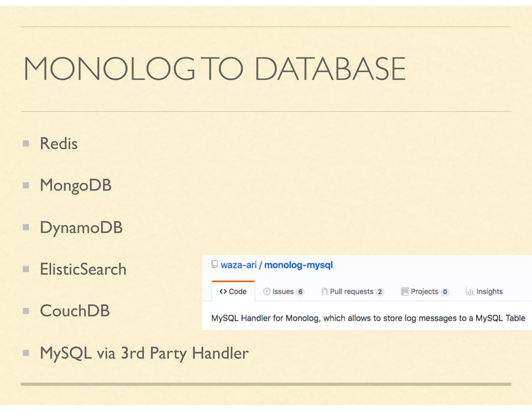Image resolution: width=532 pixels, height=411 pixels.
Task: Open the monolog-mysql repository link
Action: tap(298, 265)
